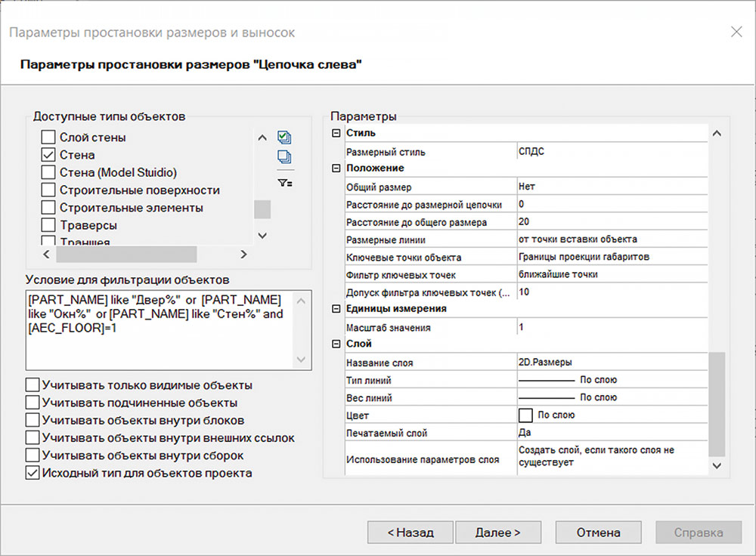Click the filter object types icon
756x556 pixels.
284,183
